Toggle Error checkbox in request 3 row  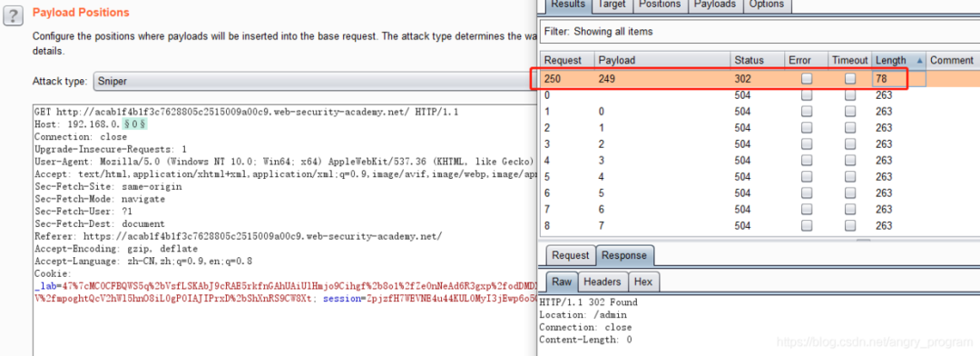pos(807,143)
